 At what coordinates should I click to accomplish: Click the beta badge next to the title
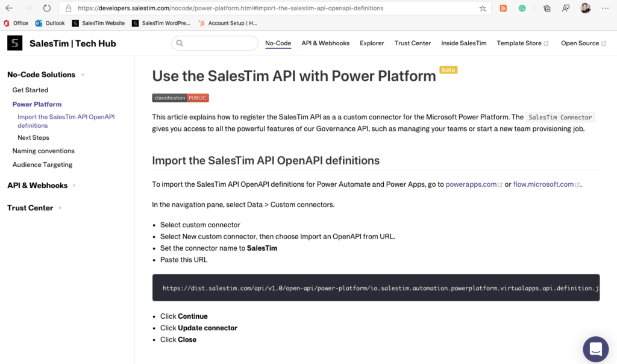pos(448,70)
